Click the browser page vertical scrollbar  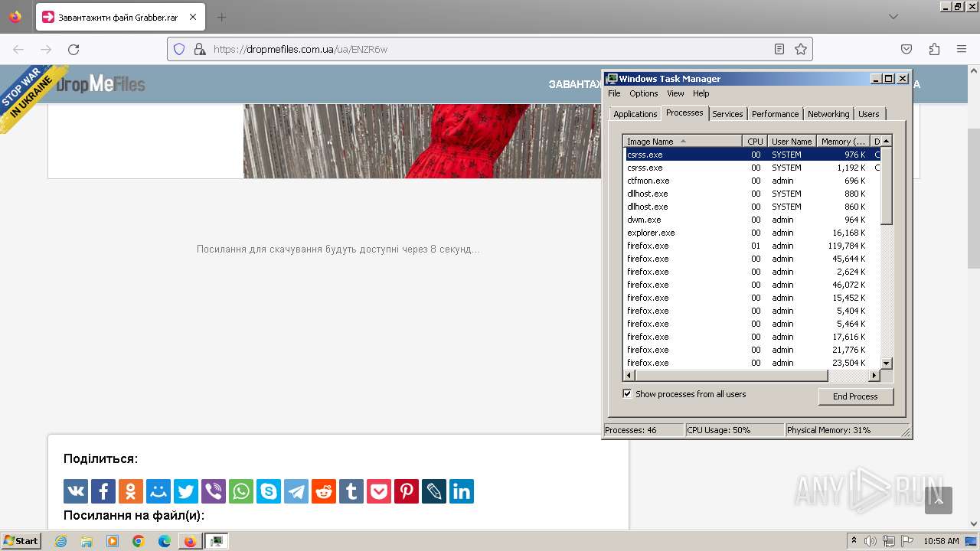pos(974,199)
